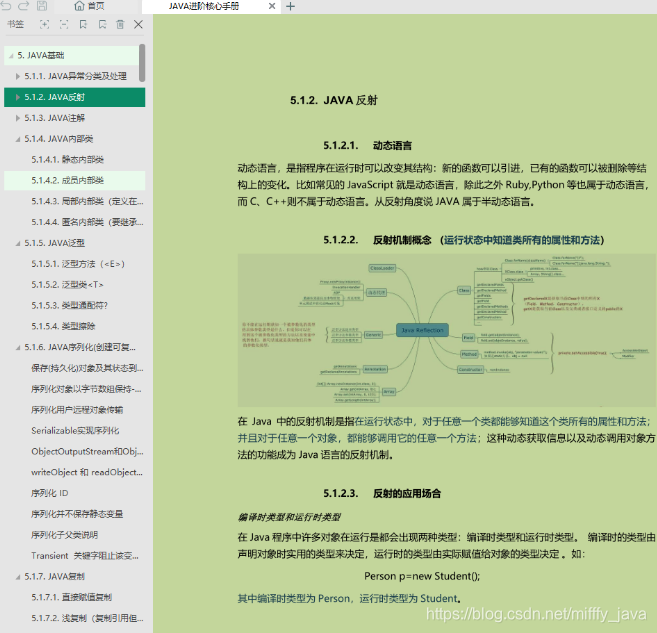Image resolution: width=657 pixels, height=633 pixels.
Task: Collapse the 5.1.5. JAVA泛型 node
Action: (18, 243)
